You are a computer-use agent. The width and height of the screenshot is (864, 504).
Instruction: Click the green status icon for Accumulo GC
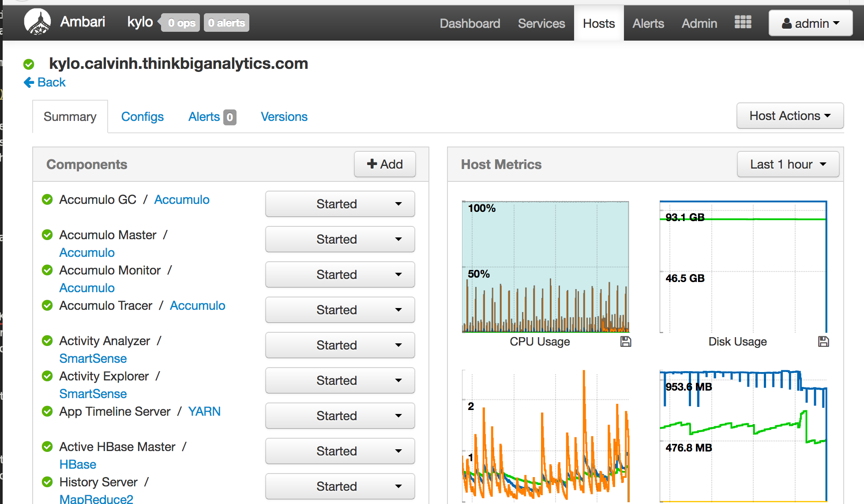click(x=47, y=199)
